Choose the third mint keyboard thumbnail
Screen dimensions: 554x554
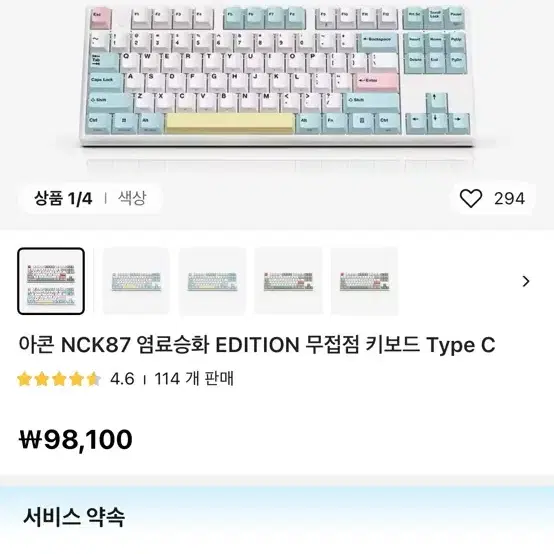click(212, 281)
